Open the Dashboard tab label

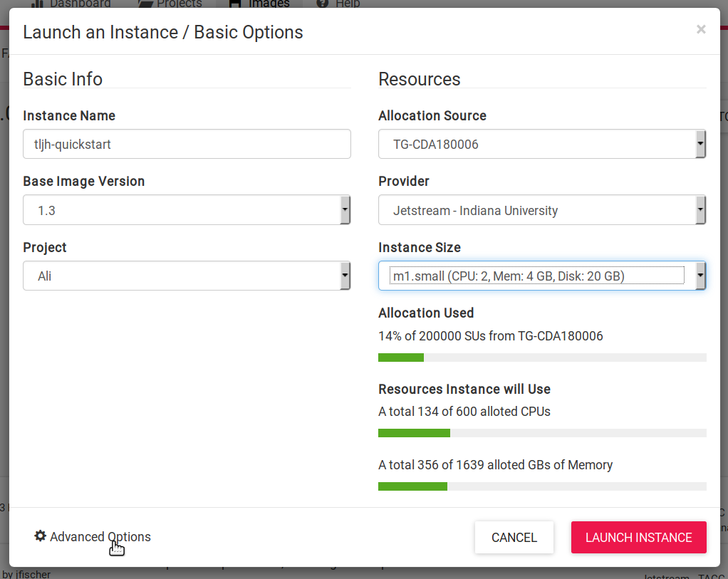point(80,4)
